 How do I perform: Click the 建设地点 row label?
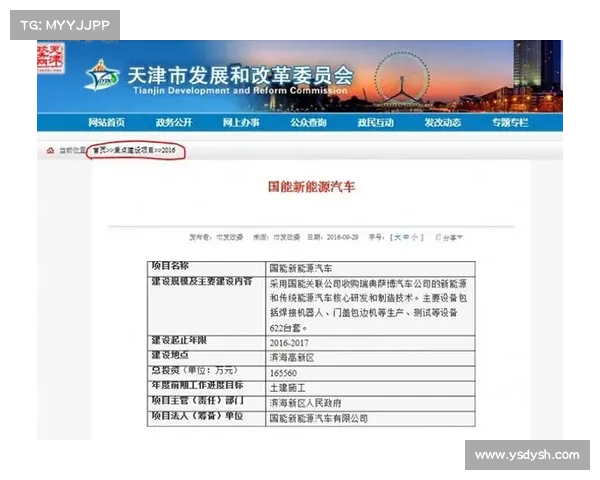click(x=170, y=355)
